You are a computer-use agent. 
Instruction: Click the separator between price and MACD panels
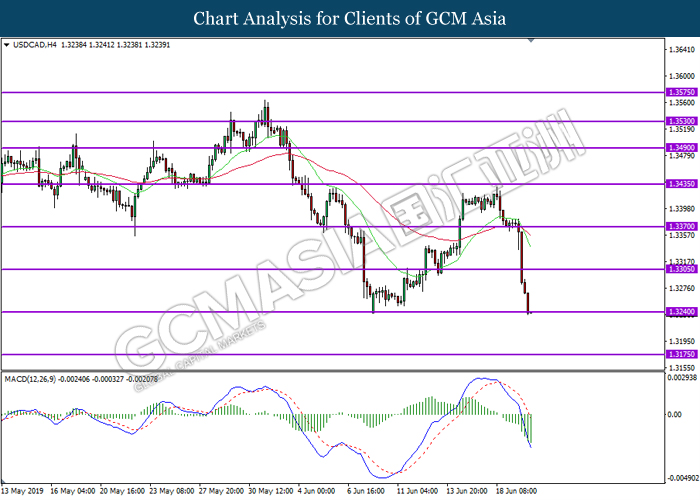coord(333,371)
